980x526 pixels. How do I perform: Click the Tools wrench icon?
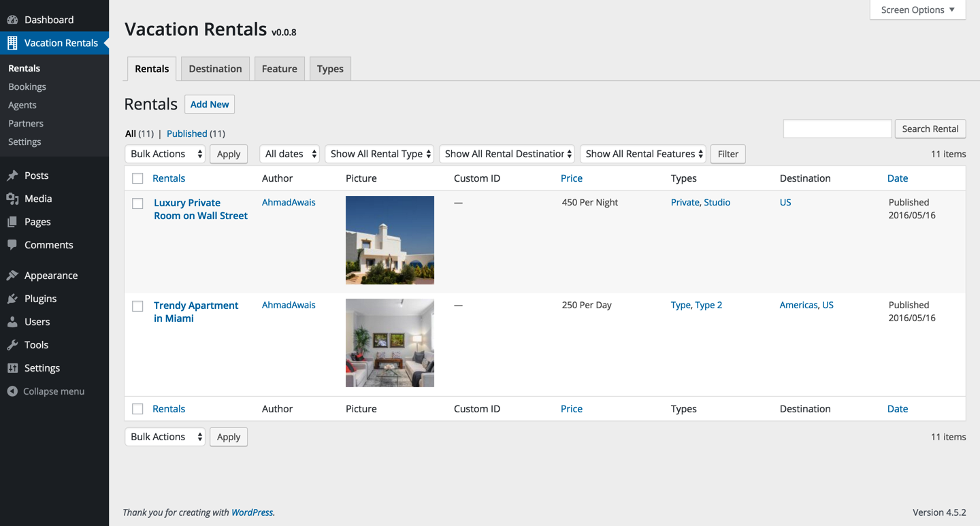click(x=12, y=345)
